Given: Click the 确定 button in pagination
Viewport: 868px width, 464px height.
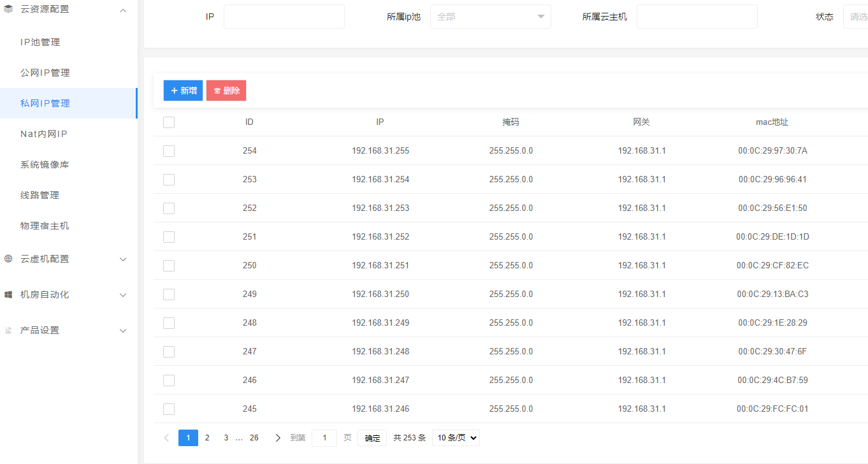Looking at the screenshot, I should click(372, 438).
